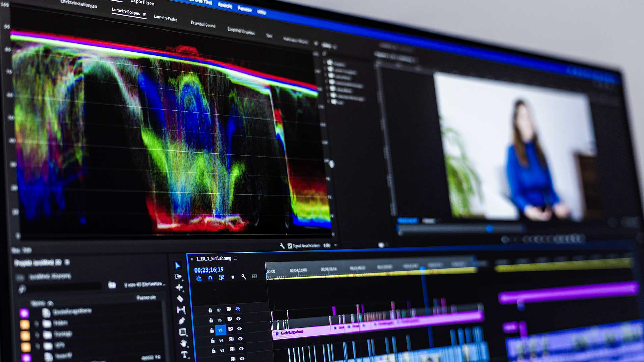Open the Fenster menu
Viewport: 644px width, 362px height.
point(245,9)
